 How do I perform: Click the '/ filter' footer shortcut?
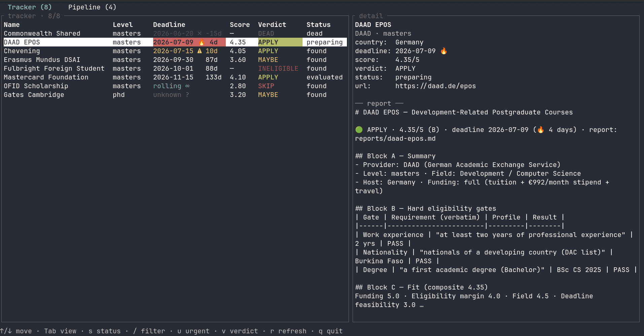(x=149, y=331)
